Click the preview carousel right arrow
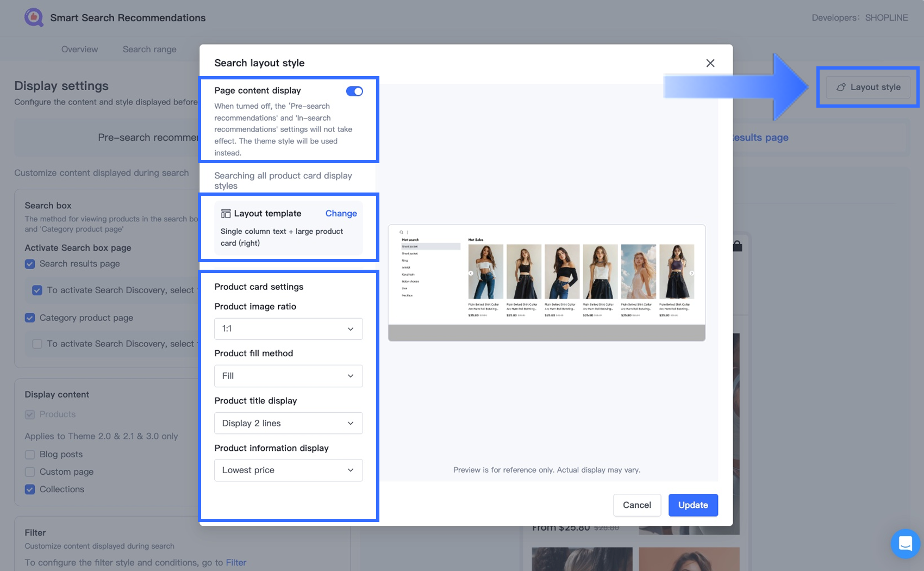 pos(691,274)
